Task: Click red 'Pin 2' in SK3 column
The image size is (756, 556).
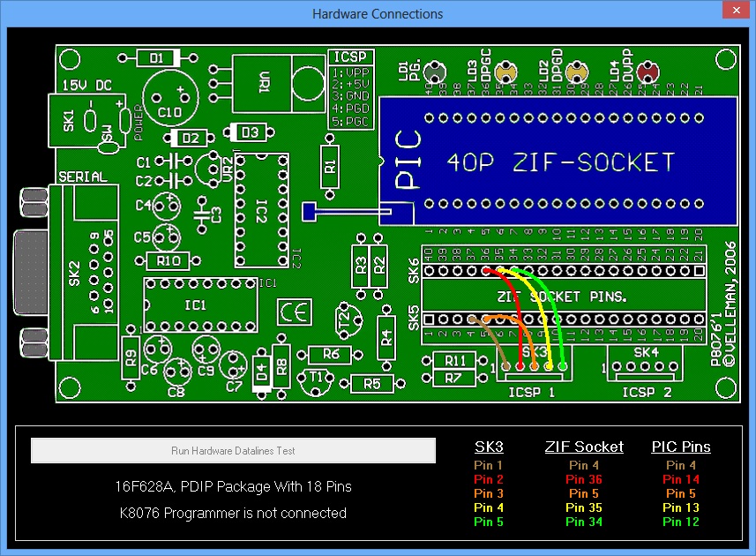Action: tap(489, 479)
